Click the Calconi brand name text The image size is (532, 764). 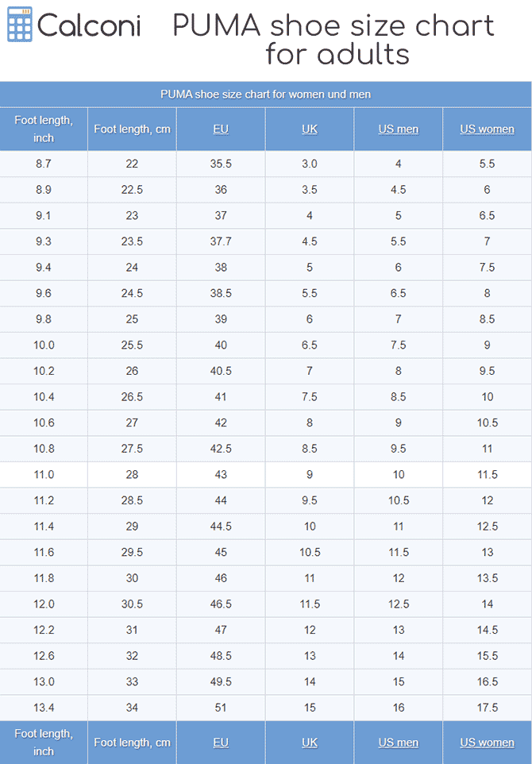pos(89,26)
